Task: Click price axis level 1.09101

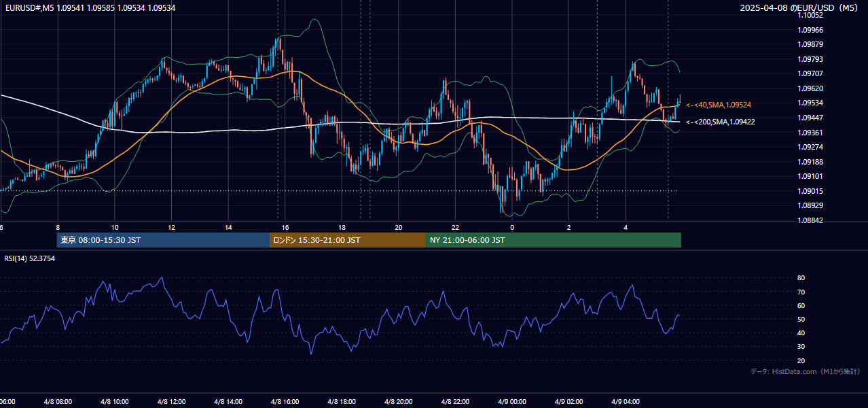Action: tap(811, 176)
